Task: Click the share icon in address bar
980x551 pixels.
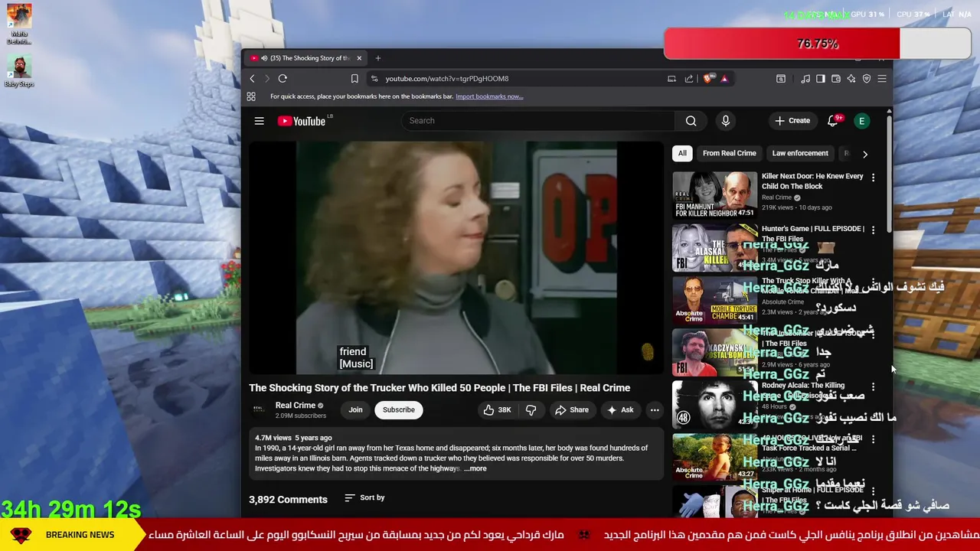Action: point(689,78)
